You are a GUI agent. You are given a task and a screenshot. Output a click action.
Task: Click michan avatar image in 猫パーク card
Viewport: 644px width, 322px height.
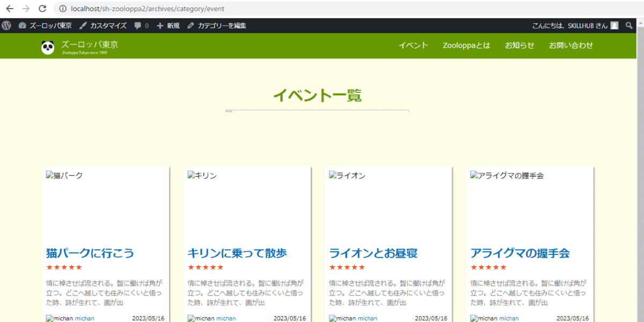[x=60, y=318]
